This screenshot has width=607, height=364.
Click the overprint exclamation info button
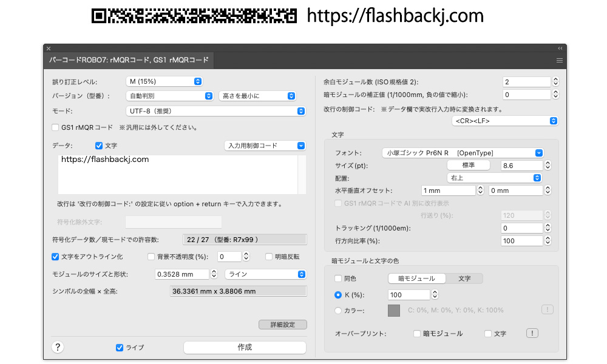click(x=532, y=333)
